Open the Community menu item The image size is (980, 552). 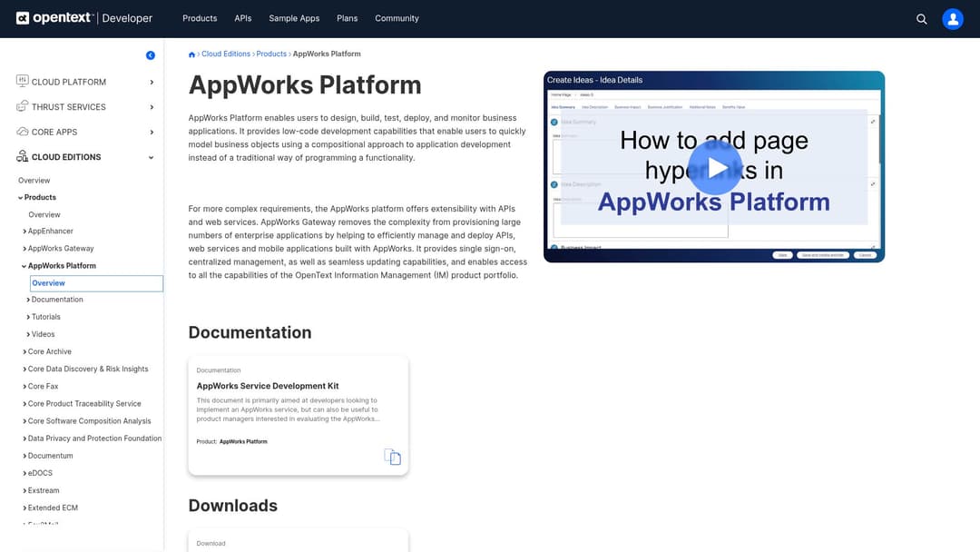(397, 18)
